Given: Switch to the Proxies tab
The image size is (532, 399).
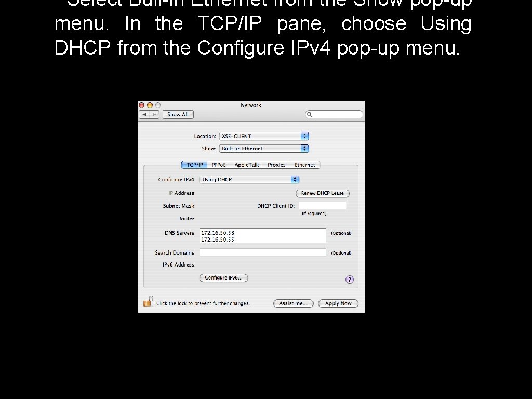Looking at the screenshot, I should point(276,165).
